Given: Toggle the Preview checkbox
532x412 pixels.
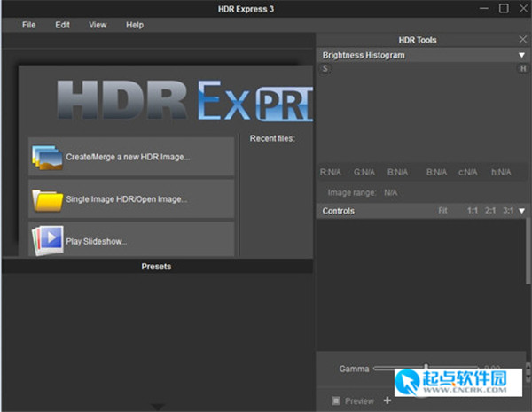Looking at the screenshot, I should (336, 400).
